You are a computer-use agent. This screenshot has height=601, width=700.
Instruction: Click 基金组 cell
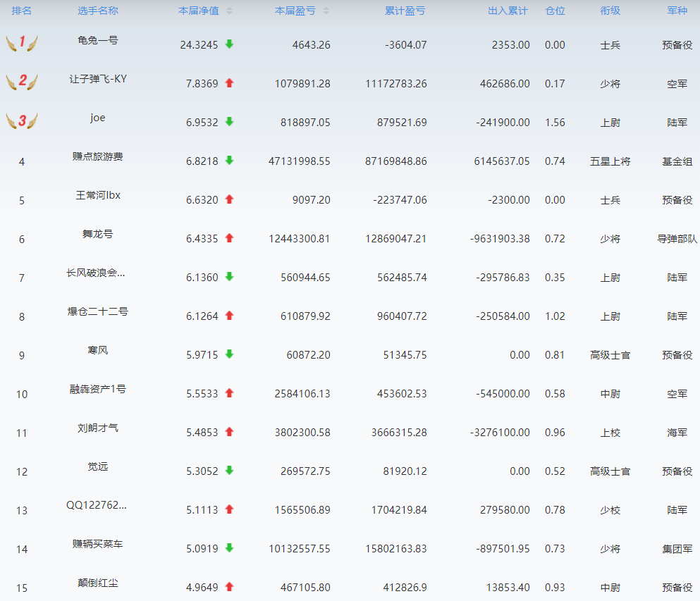(x=677, y=161)
